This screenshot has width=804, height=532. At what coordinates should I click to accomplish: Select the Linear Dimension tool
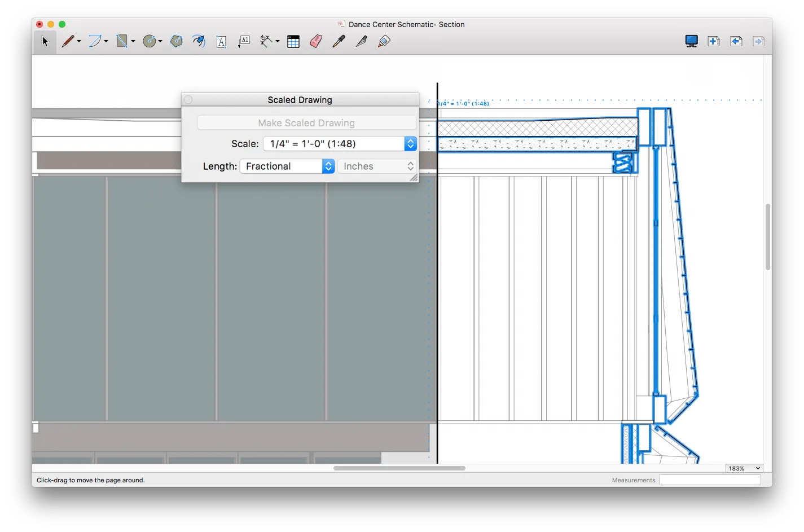(266, 41)
